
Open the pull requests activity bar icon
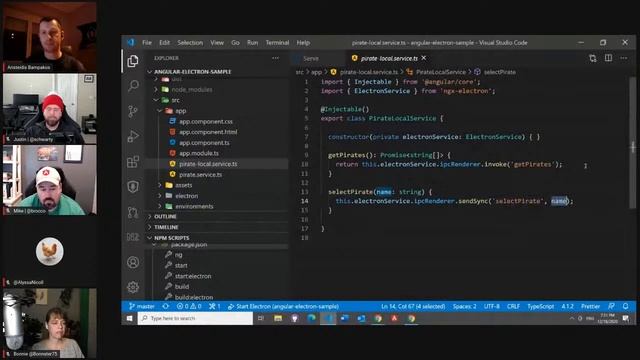click(x=133, y=212)
